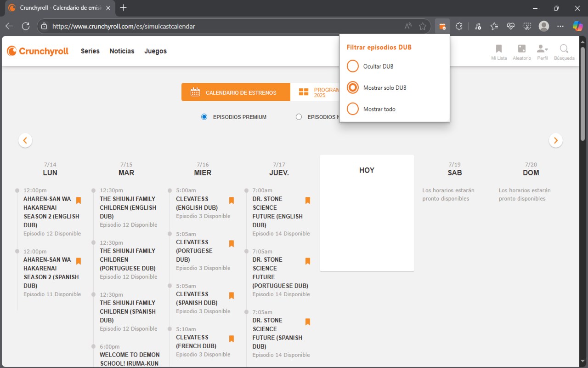Click the DOM 7/20 day header
This screenshot has height=368, width=588.
(x=531, y=169)
